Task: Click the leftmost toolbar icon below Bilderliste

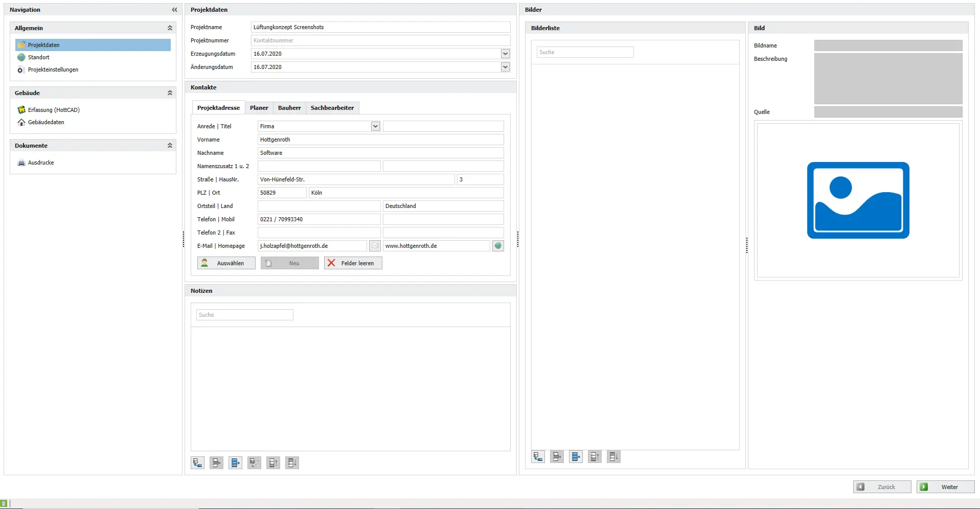Action: pos(538,457)
